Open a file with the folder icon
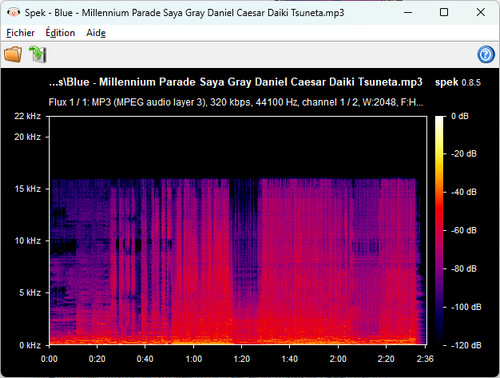Screen dimensions: 500x378 point(13,54)
